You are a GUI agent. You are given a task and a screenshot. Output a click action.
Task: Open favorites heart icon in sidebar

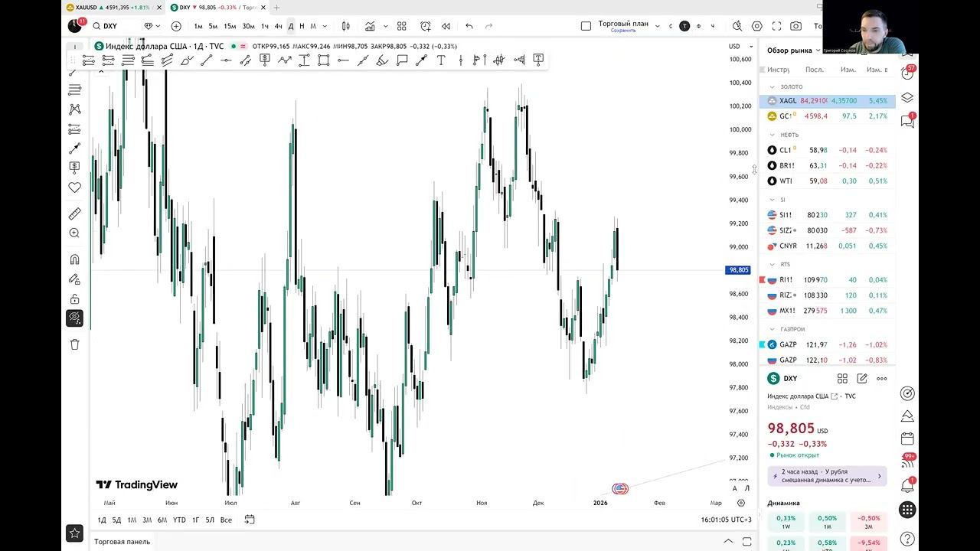point(74,187)
